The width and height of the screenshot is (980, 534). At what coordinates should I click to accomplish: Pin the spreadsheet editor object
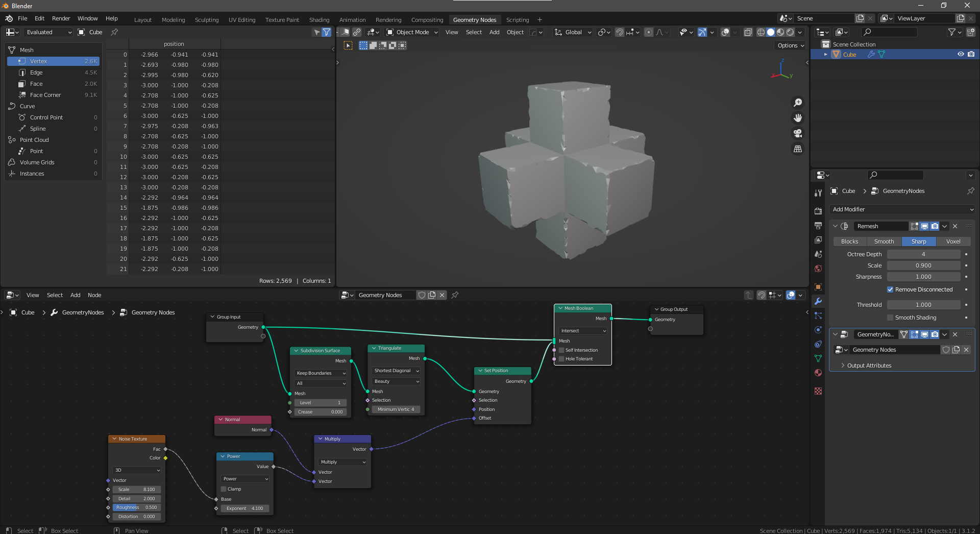click(114, 32)
